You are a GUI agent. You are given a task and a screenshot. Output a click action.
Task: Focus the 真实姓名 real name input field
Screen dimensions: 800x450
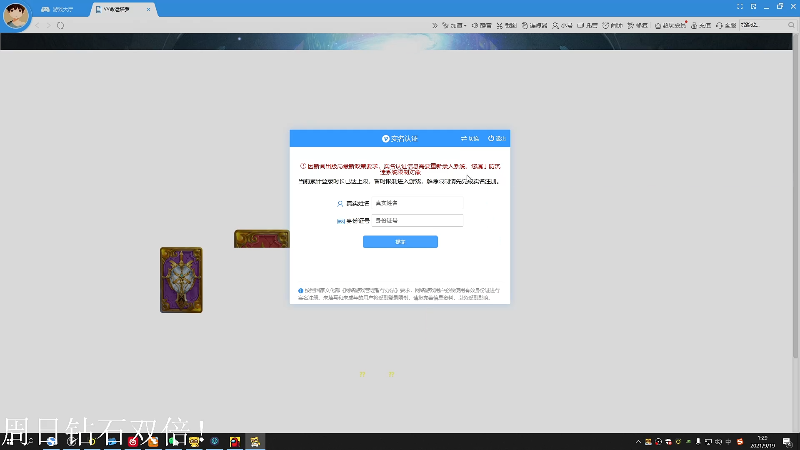pos(417,204)
